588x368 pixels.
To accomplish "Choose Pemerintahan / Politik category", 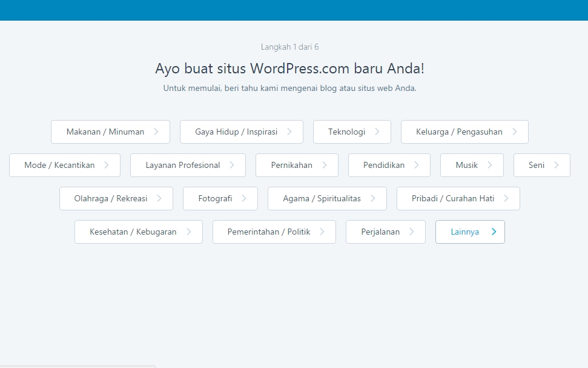I will click(x=274, y=232).
